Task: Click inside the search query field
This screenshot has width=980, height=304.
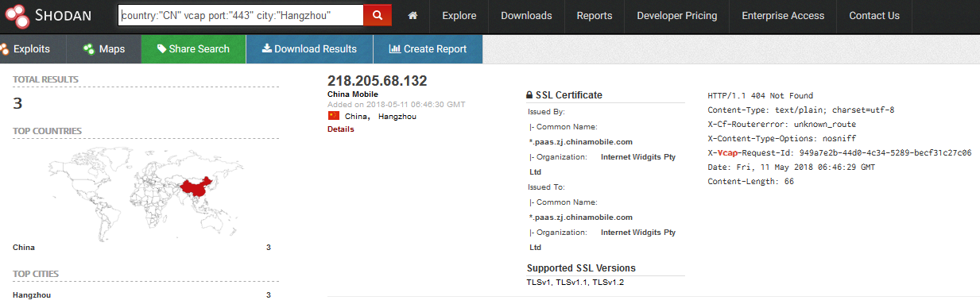Action: pos(241,15)
